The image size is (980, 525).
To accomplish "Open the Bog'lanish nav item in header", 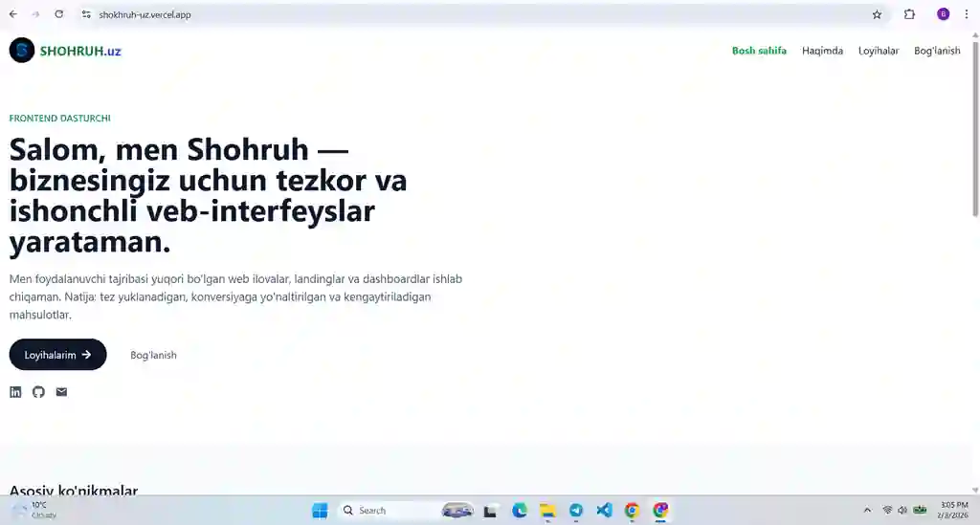I will [937, 51].
